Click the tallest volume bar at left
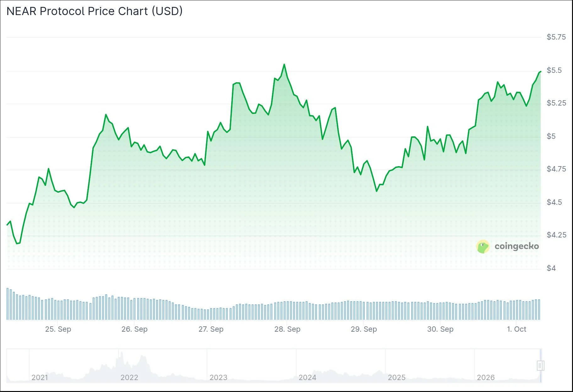573x392 pixels. pos(8,304)
